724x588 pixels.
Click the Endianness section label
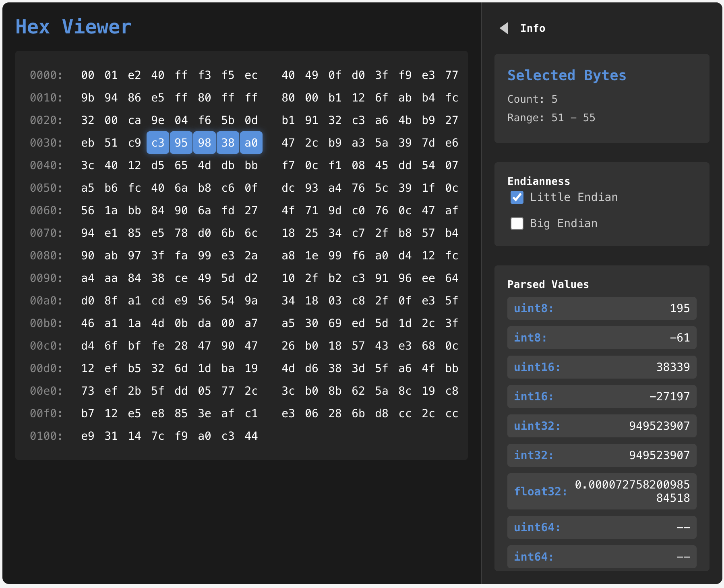[539, 181]
